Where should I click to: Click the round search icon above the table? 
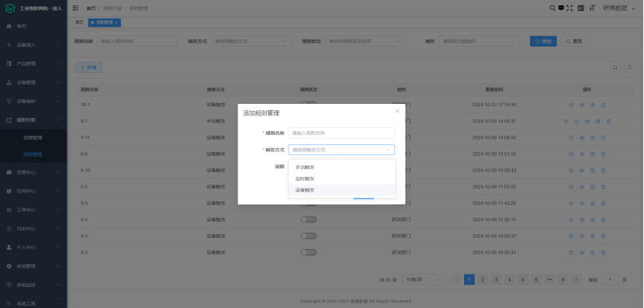point(615,67)
